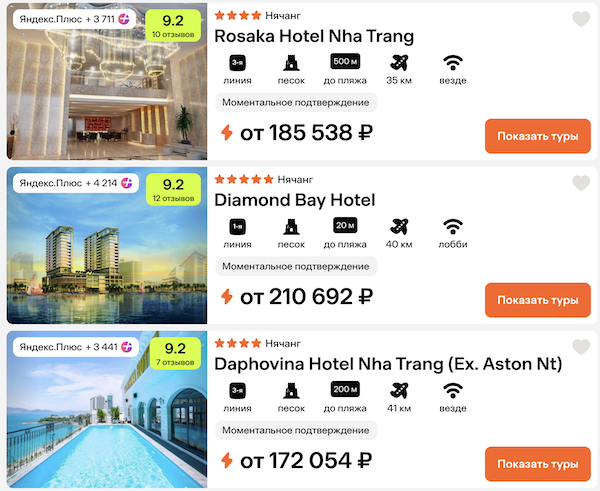Click Яндекс.Плюс + 4 214 badge

point(76,183)
